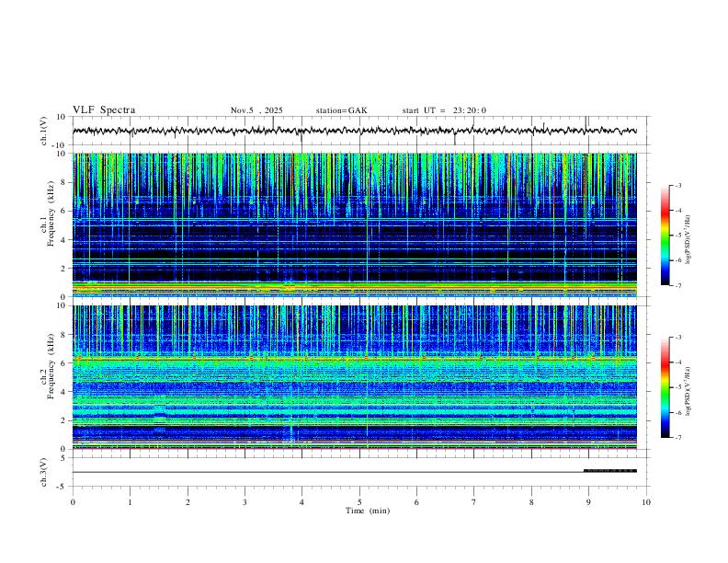The image size is (728, 563).
Task: Click the time axis tick label '5'
Action: coord(359,502)
